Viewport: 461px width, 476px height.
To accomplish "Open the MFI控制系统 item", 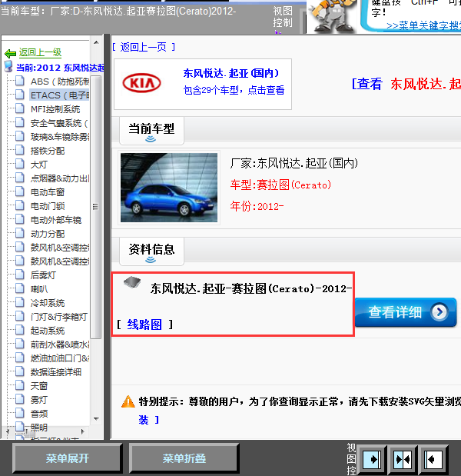I will click(x=55, y=109).
